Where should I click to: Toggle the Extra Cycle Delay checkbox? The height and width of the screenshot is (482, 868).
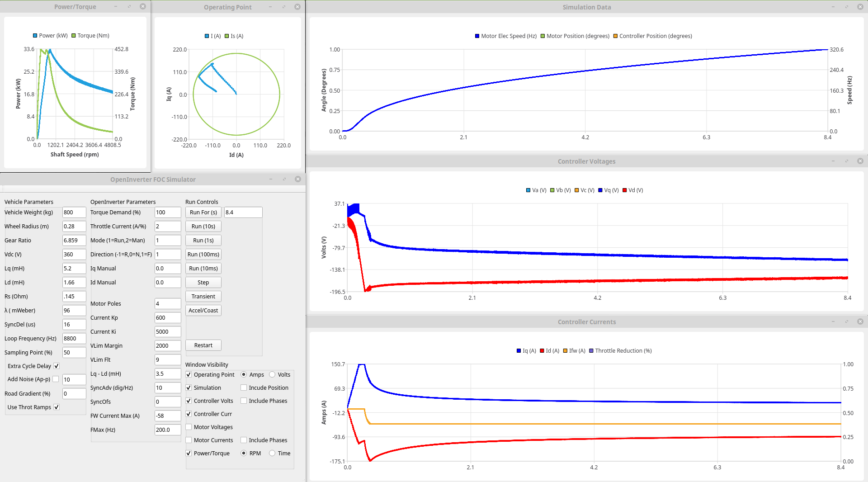[57, 366]
